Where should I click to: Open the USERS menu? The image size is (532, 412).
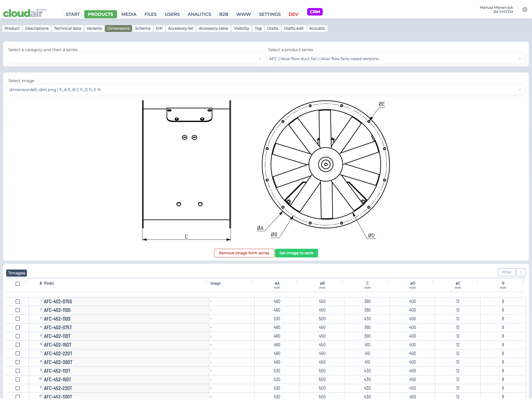[x=172, y=14]
